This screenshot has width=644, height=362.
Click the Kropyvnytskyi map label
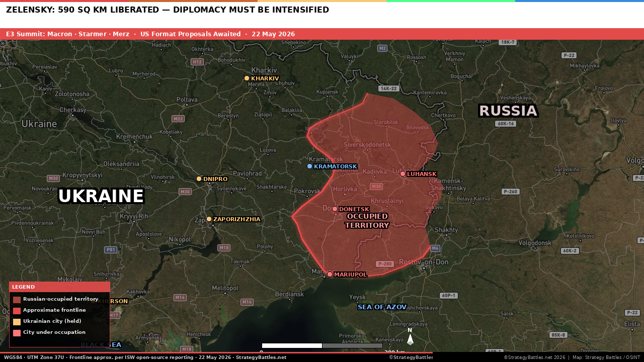83,175
